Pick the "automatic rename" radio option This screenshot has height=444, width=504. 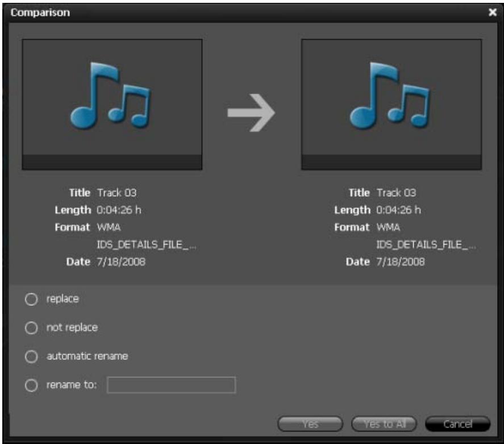31,356
